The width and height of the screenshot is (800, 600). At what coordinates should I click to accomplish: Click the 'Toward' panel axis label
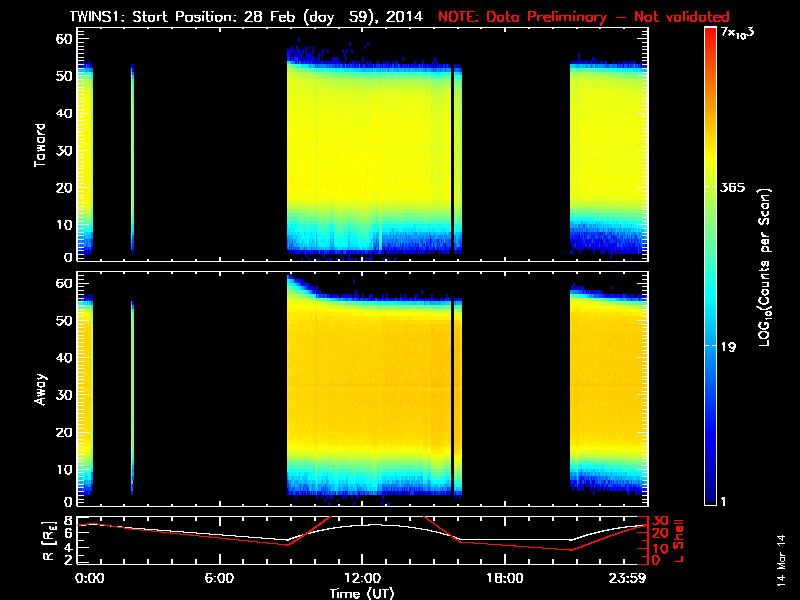tap(40, 145)
